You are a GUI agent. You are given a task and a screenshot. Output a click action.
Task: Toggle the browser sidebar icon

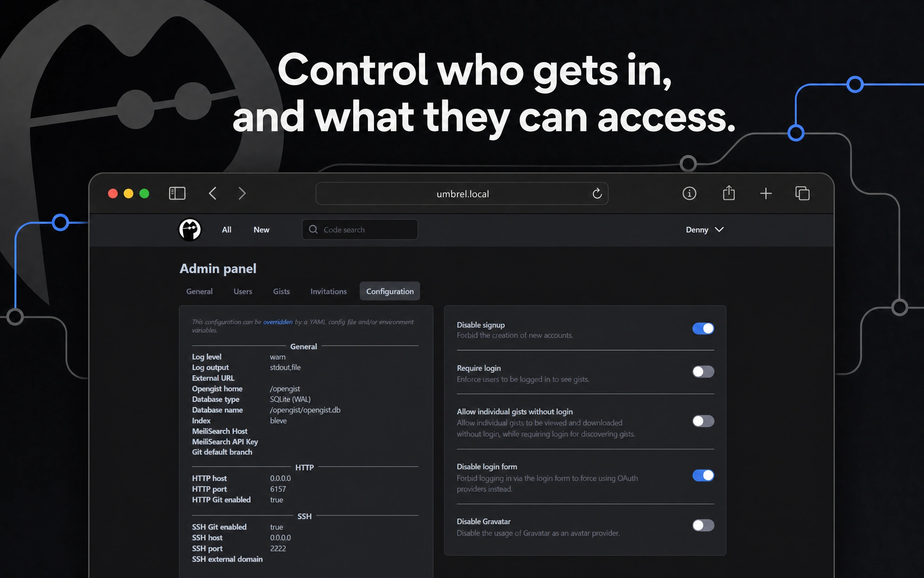[177, 194]
